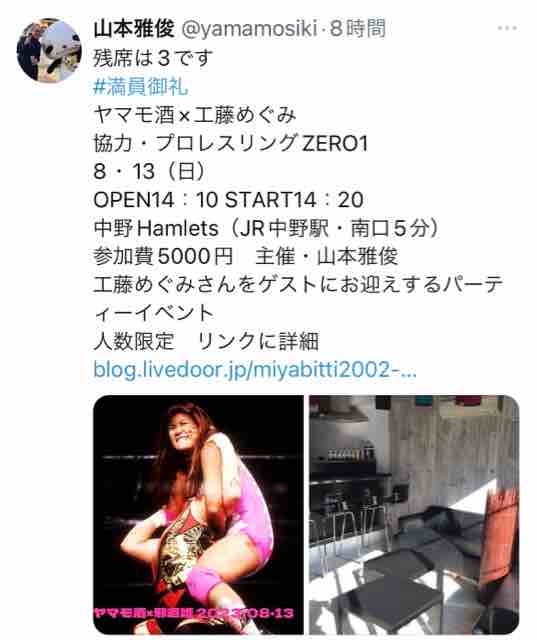Image resolution: width=537 pixels, height=640 pixels.
Task: Click the @yamamosiki handle
Action: tap(249, 29)
